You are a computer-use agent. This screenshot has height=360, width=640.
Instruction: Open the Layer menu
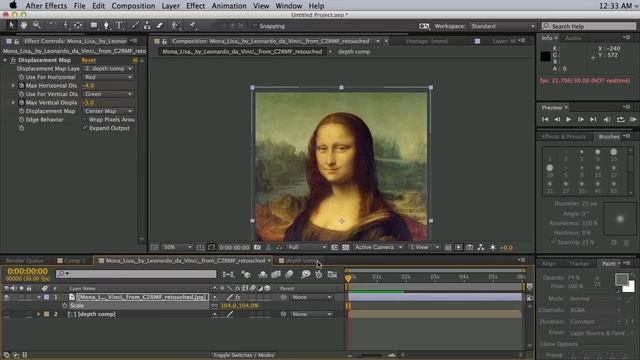point(170,6)
